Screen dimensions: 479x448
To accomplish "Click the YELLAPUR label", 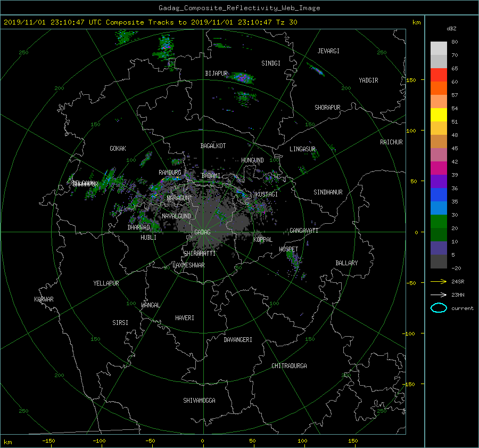I will coord(106,283).
